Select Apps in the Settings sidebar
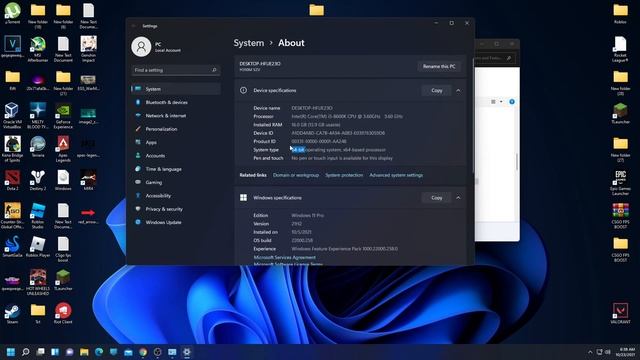Image resolution: width=640 pixels, height=360 pixels. [176, 142]
